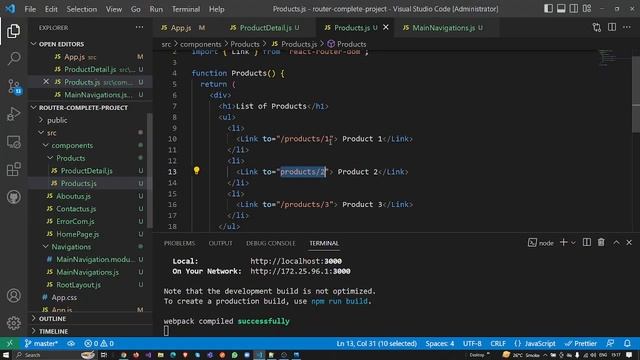Split the terminal panel
640x360 pixels.
(587, 242)
